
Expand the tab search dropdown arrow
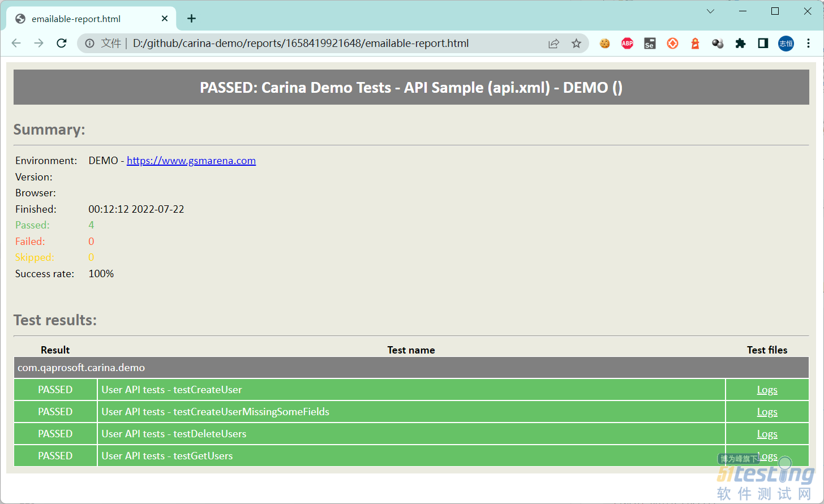click(710, 11)
